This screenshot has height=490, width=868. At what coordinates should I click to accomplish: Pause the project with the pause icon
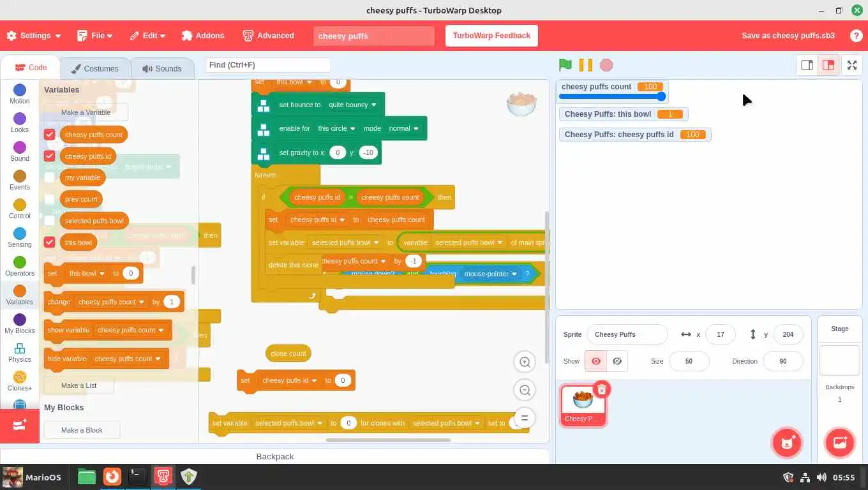(x=585, y=65)
